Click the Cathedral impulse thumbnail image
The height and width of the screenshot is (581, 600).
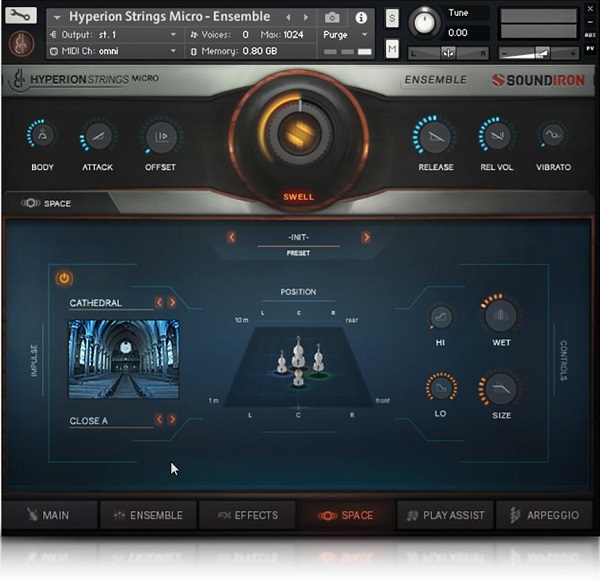124,359
